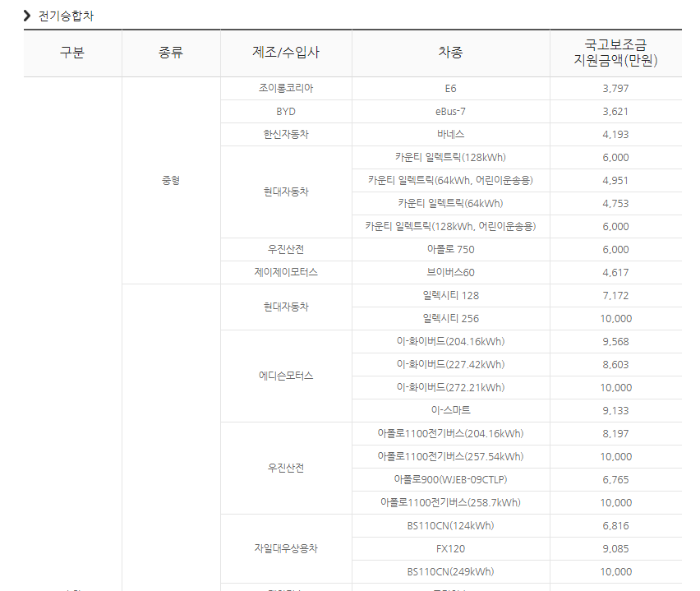The width and height of the screenshot is (700, 591).
Task: Select the 중형 category cell
Action: point(171,181)
